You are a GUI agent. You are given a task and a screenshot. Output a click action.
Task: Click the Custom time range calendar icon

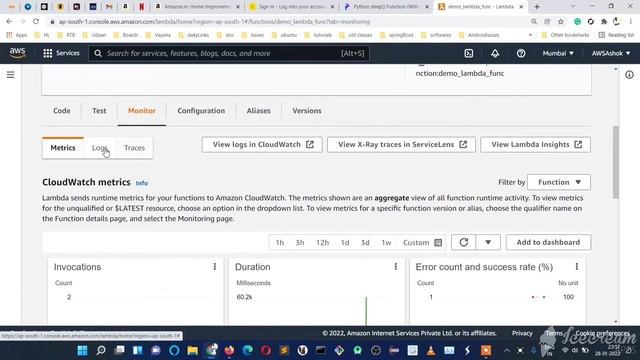click(438, 242)
